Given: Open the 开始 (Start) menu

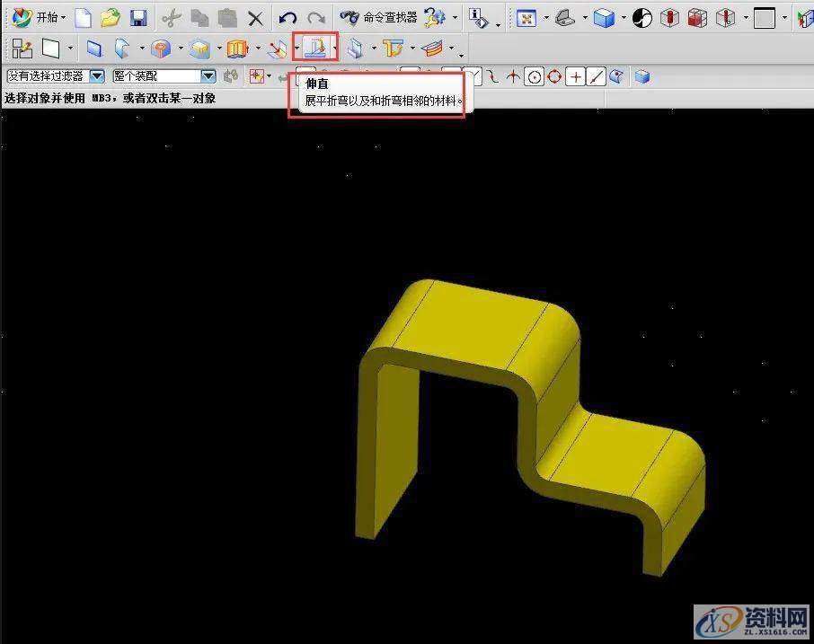Looking at the screenshot, I should (40, 18).
